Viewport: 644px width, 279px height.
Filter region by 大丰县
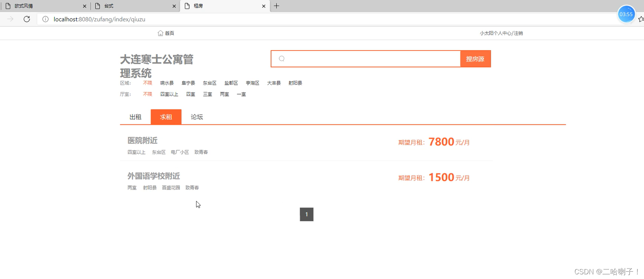274,83
